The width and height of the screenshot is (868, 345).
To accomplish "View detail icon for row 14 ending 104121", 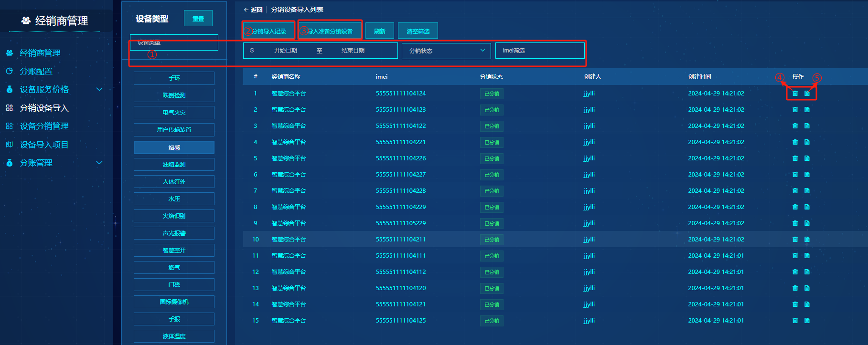I will pyautogui.click(x=807, y=304).
